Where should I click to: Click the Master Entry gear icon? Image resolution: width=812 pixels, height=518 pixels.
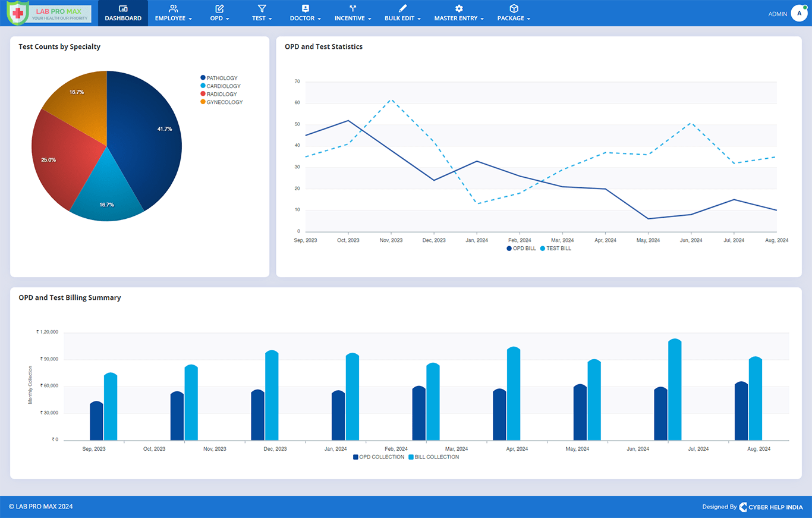point(459,8)
